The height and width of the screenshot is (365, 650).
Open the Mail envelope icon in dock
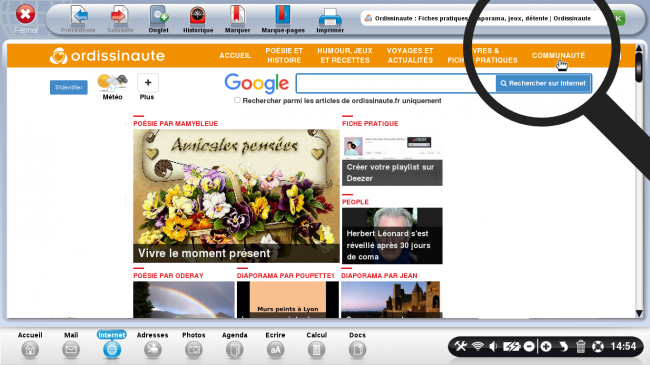71,350
